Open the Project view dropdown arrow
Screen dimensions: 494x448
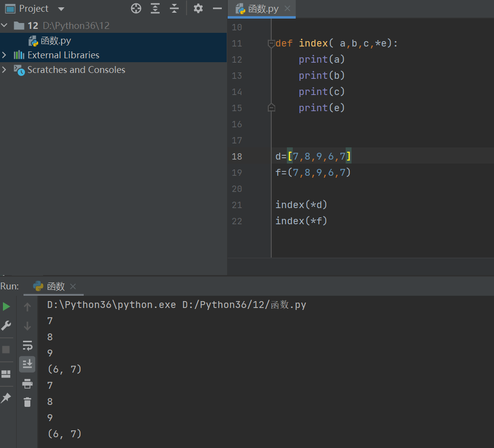(61, 9)
